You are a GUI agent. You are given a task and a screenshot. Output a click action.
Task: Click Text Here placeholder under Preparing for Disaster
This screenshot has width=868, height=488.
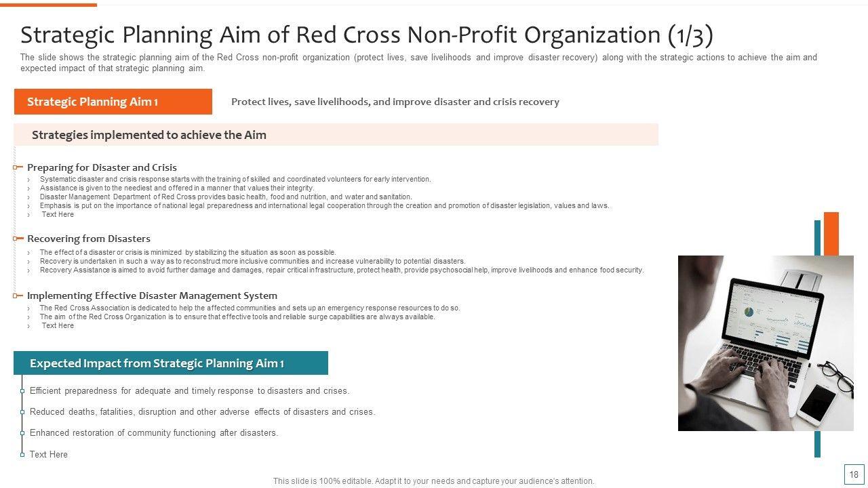tap(58, 215)
